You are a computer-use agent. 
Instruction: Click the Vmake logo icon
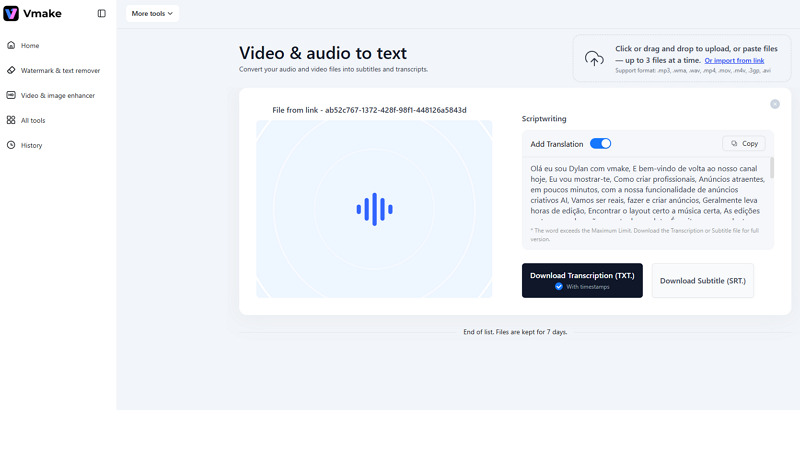click(x=11, y=13)
